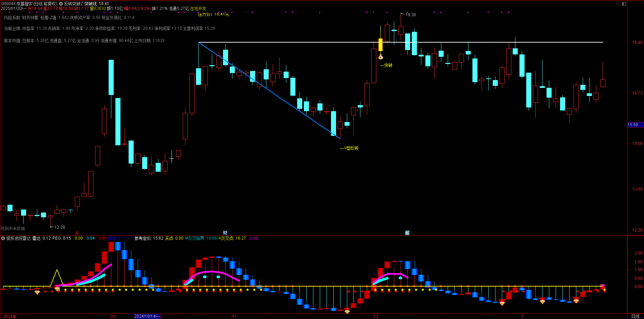Click the 最新价 17.17 value in radar header

pos(120,238)
